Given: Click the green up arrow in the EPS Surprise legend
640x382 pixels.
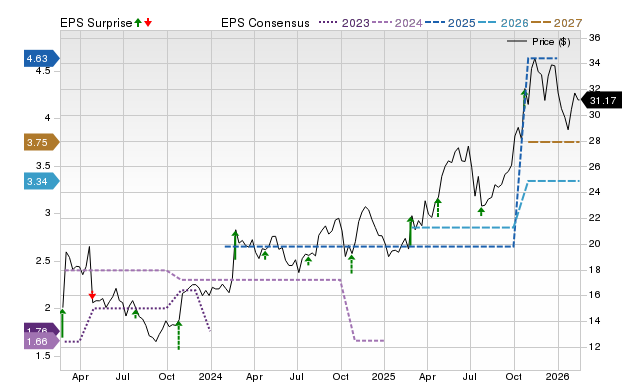Looking at the screenshot, I should click(x=138, y=23).
